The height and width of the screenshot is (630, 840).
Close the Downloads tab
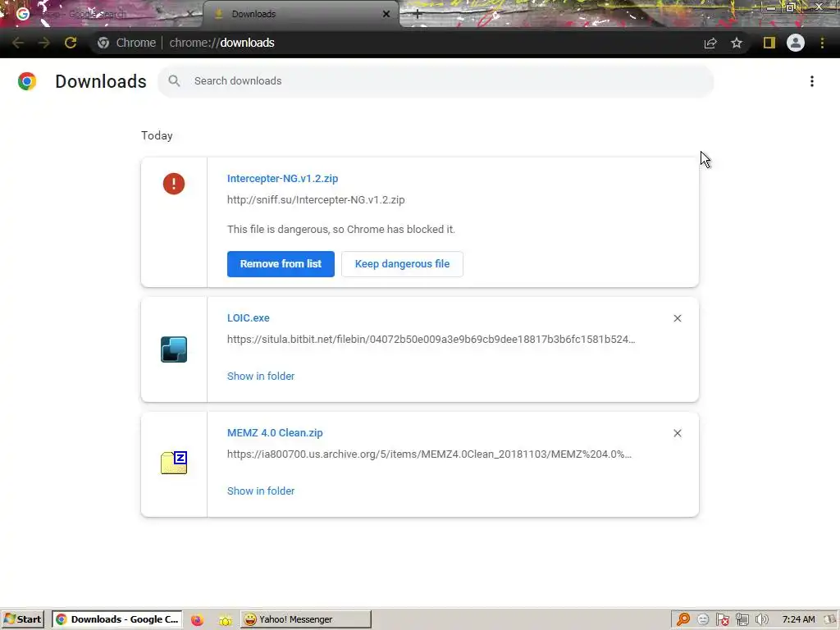386,15
